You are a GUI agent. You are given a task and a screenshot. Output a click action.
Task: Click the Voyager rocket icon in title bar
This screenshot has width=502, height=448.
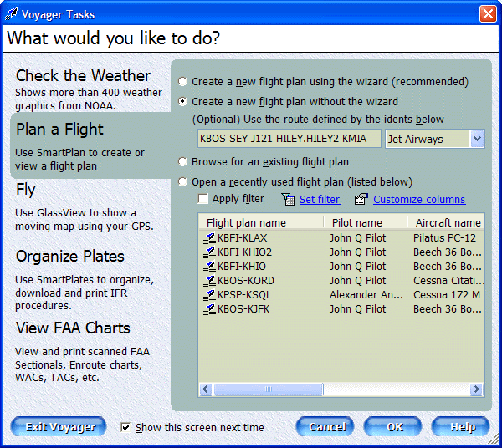point(11,14)
